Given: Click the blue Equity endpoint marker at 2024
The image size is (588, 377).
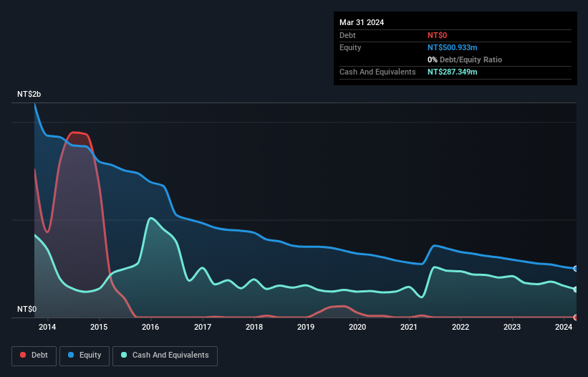Looking at the screenshot, I should point(576,269).
